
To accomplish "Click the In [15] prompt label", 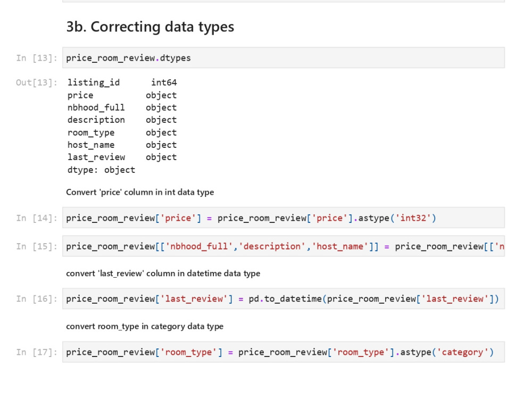I will 37,246.
